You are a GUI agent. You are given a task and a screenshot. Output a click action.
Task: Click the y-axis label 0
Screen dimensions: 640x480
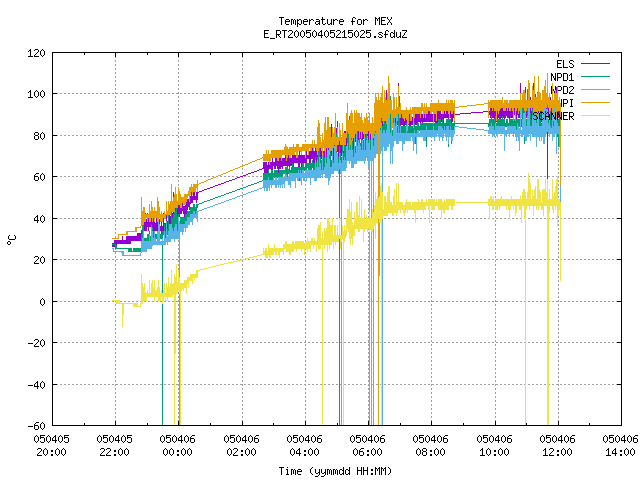pyautogui.click(x=42, y=302)
